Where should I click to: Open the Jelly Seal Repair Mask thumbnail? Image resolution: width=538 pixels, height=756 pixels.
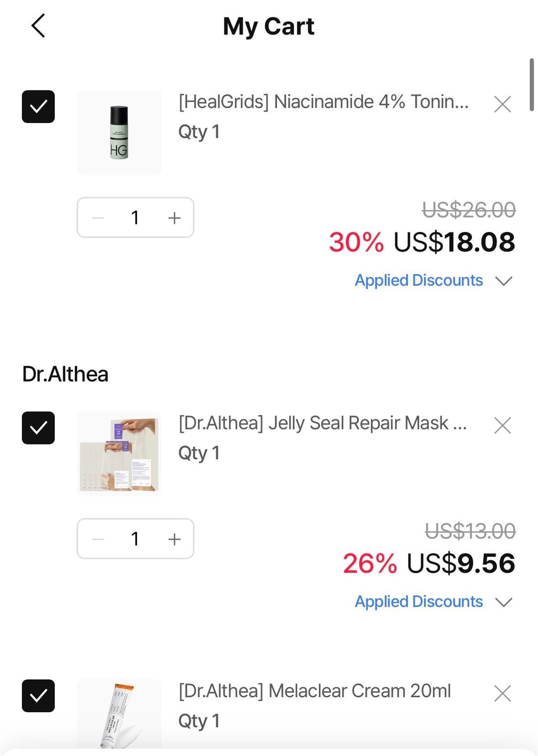point(119,453)
